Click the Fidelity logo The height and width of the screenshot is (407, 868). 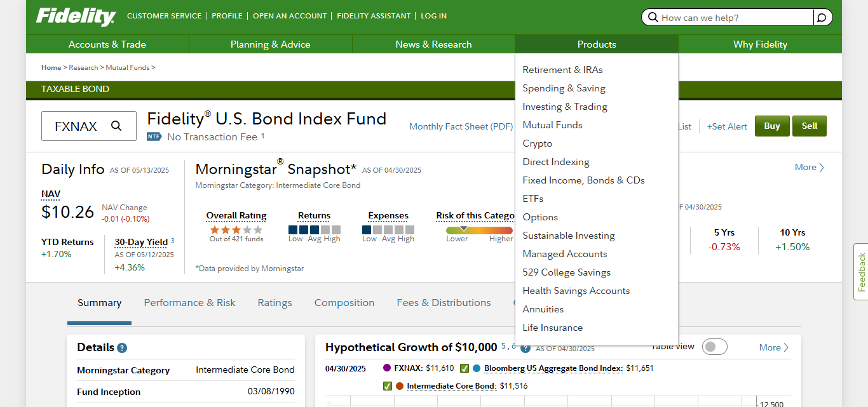[76, 17]
